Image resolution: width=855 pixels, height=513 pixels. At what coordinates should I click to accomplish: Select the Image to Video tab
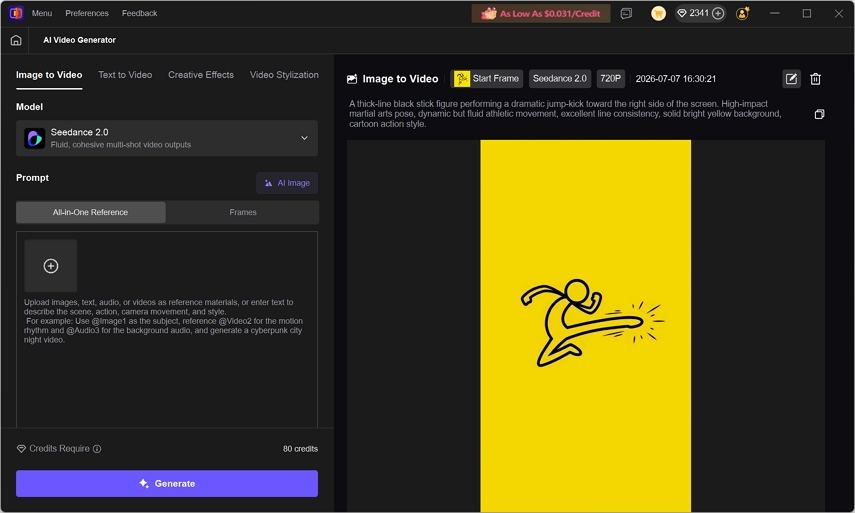49,75
